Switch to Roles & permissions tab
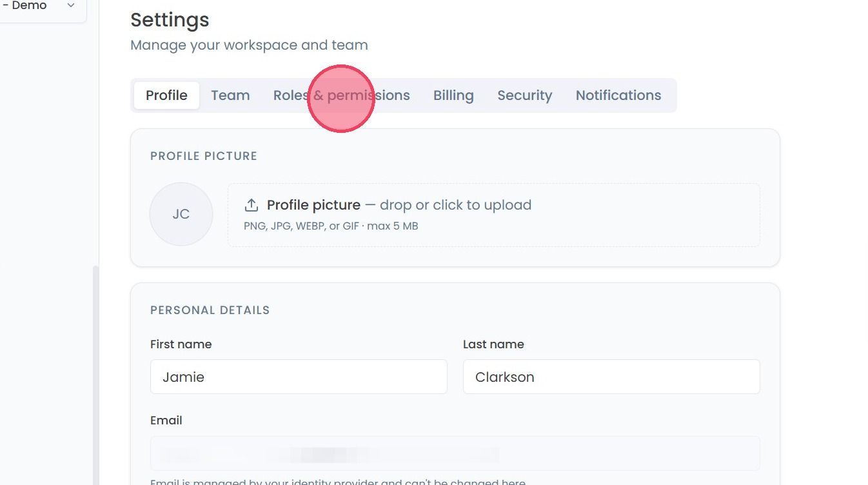The image size is (868, 485). coord(341,95)
